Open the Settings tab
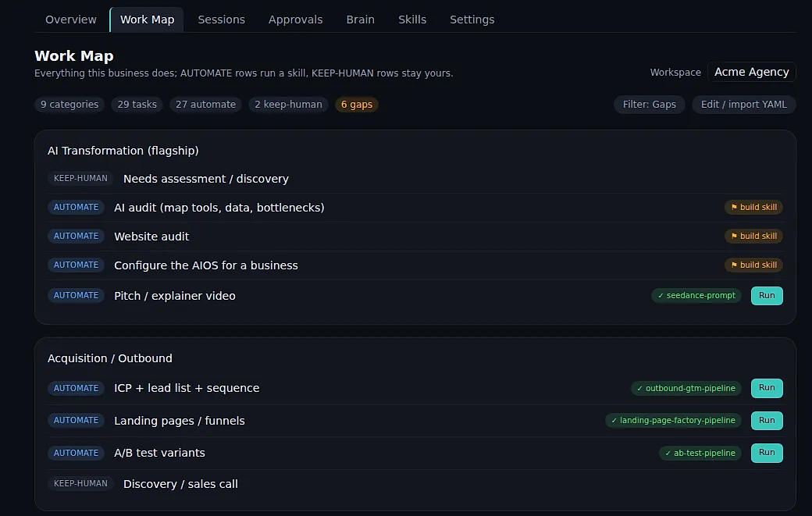This screenshot has height=516, width=812. (472, 20)
